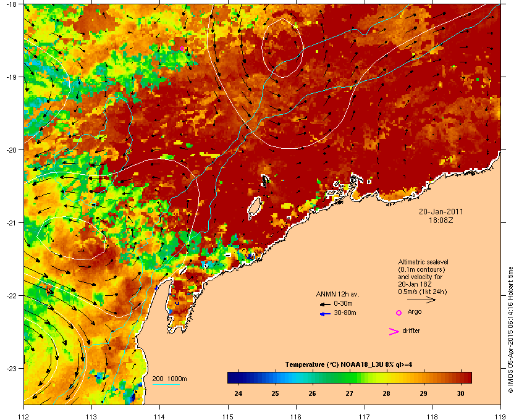519x420 pixels.
Task: Click the latitude axis label -19
Action: pyautogui.click(x=11, y=77)
